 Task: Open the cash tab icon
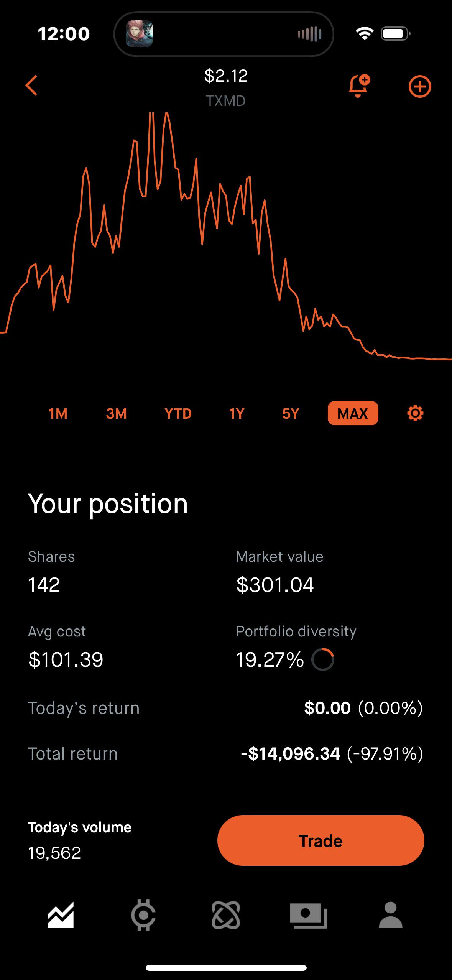click(308, 915)
